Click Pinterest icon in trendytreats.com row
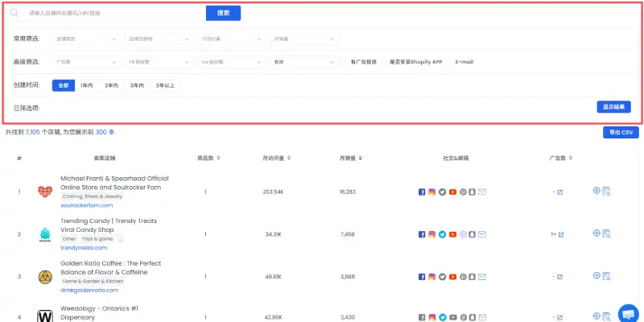The width and height of the screenshot is (644, 322). 463,234
